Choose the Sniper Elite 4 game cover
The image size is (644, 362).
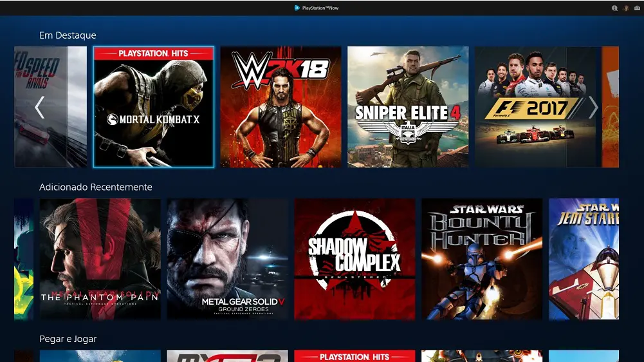[408, 107]
